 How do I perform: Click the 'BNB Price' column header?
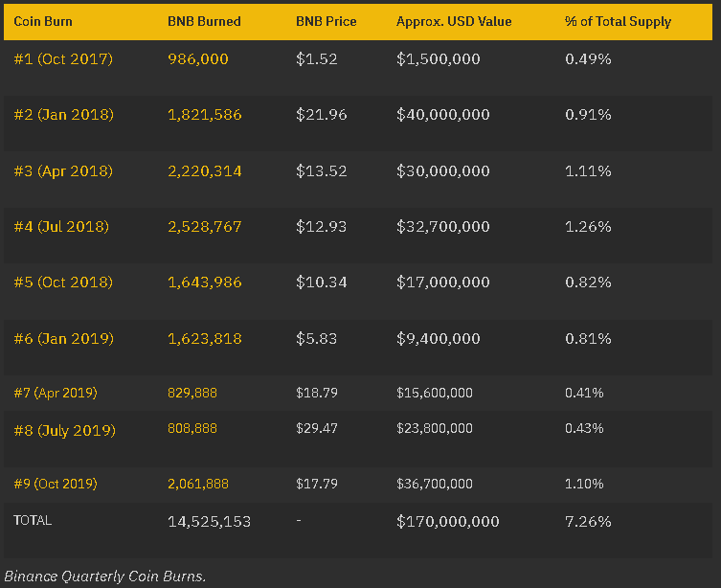[326, 22]
